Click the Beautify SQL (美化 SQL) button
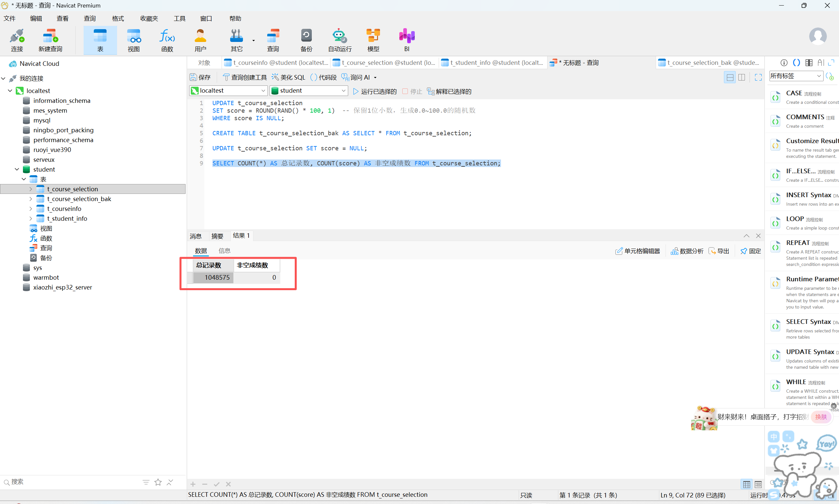 [288, 77]
